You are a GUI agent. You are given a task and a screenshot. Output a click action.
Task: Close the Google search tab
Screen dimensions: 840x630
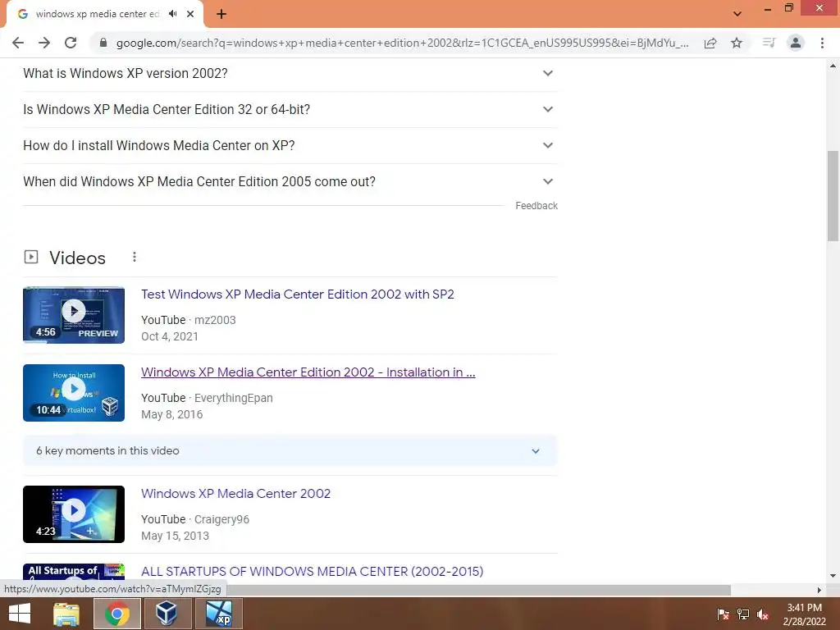[190, 14]
